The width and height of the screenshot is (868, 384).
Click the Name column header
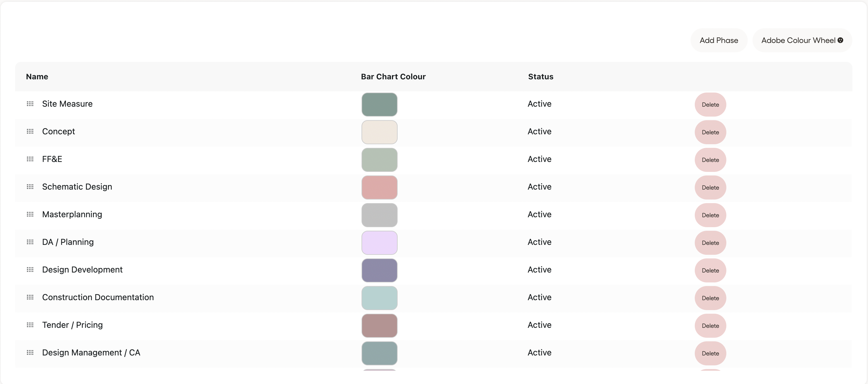(x=37, y=76)
